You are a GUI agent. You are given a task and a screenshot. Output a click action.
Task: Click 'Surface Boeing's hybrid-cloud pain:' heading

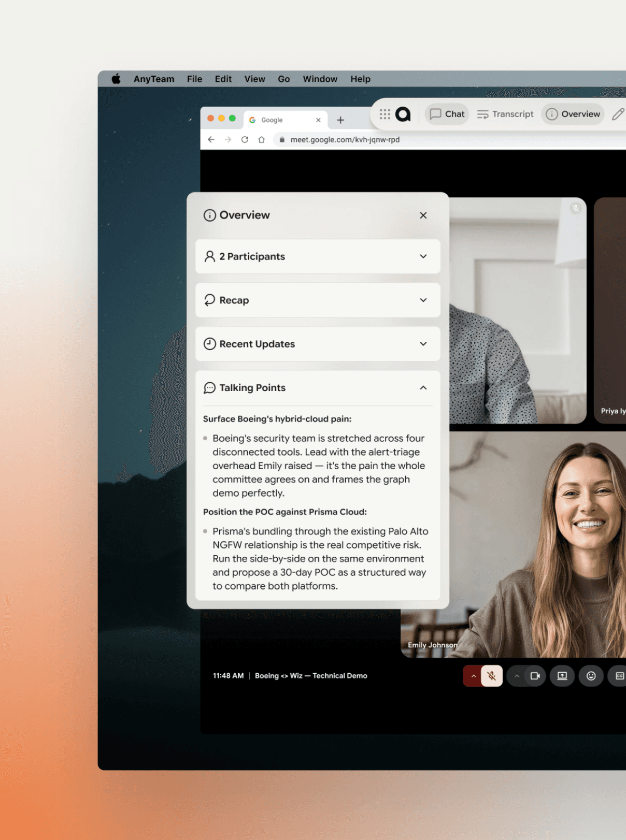[277, 419]
